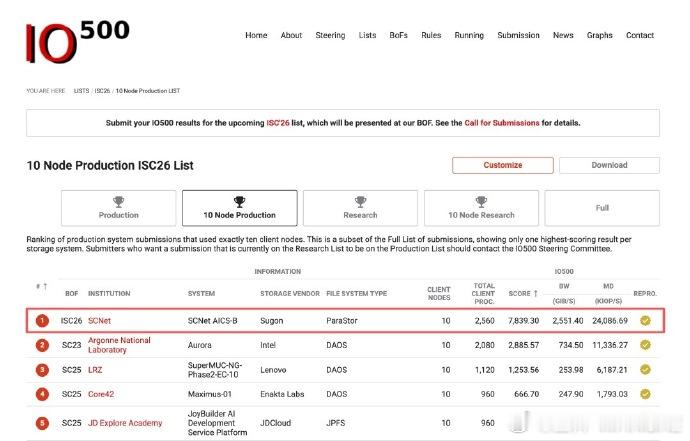Click the reproducibility badge in SCNet row

(645, 321)
